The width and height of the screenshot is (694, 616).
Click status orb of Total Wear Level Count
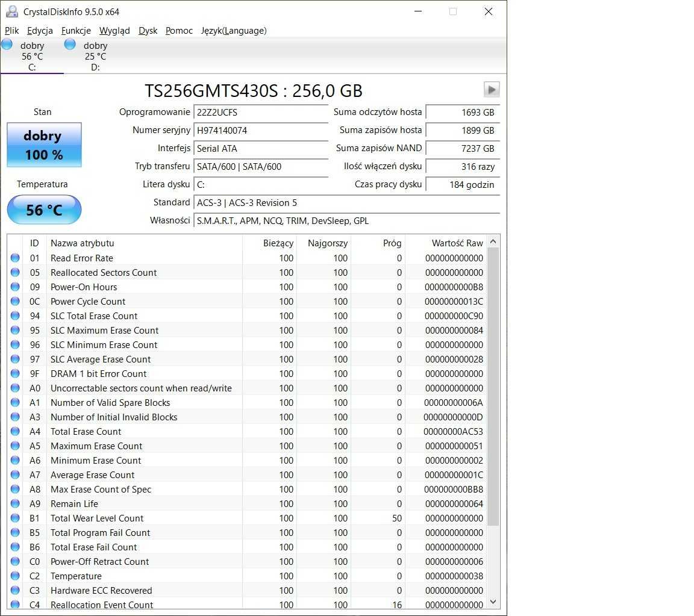click(x=15, y=518)
